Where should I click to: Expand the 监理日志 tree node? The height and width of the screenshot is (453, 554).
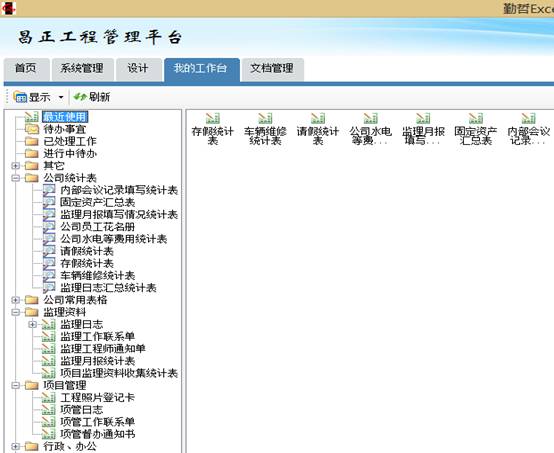(32, 324)
